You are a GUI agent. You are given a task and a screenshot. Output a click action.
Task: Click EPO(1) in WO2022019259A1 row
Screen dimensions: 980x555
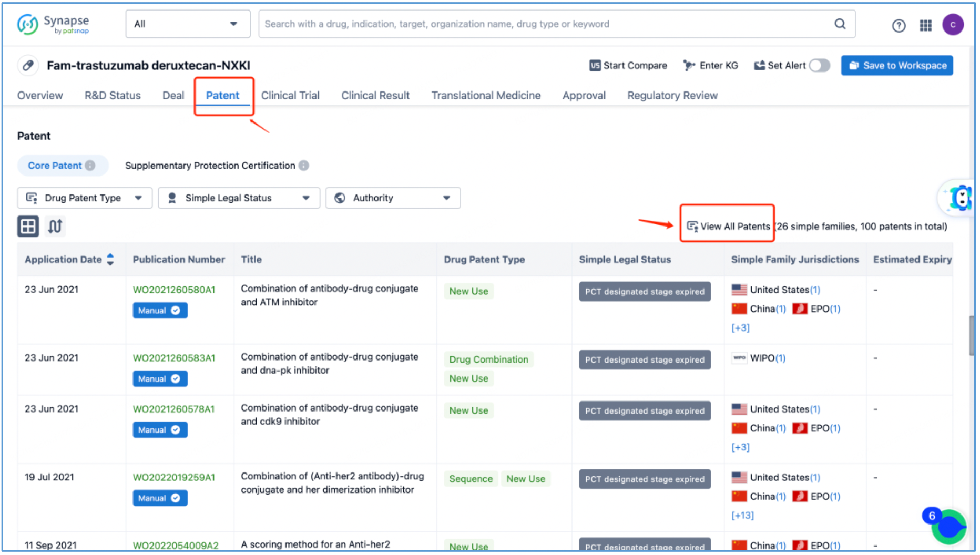[x=816, y=497]
